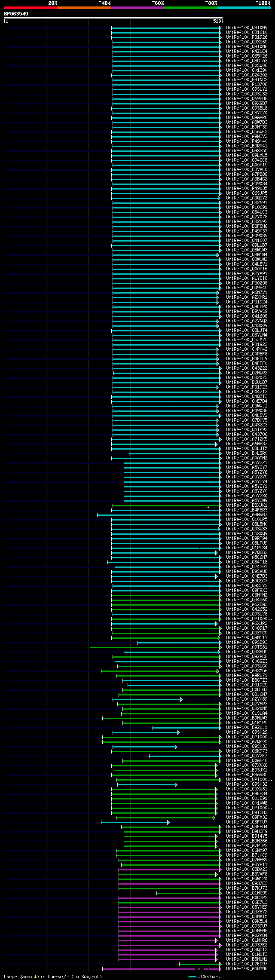Select hit UniRef100_B8XJK1

click(x=247, y=505)
